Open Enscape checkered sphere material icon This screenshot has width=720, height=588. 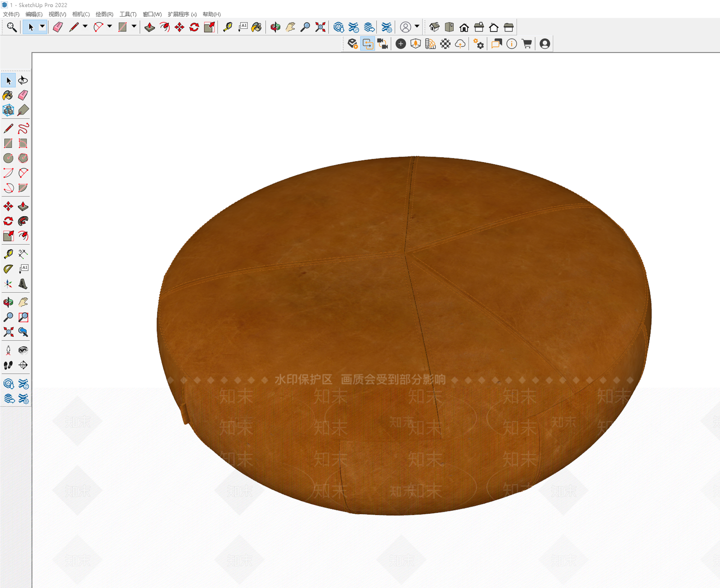[445, 44]
